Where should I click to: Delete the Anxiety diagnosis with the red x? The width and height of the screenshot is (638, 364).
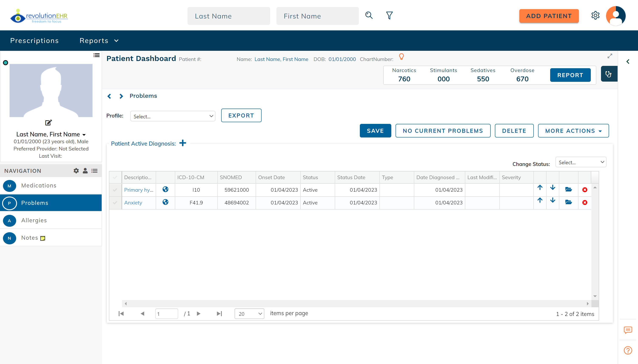click(585, 203)
